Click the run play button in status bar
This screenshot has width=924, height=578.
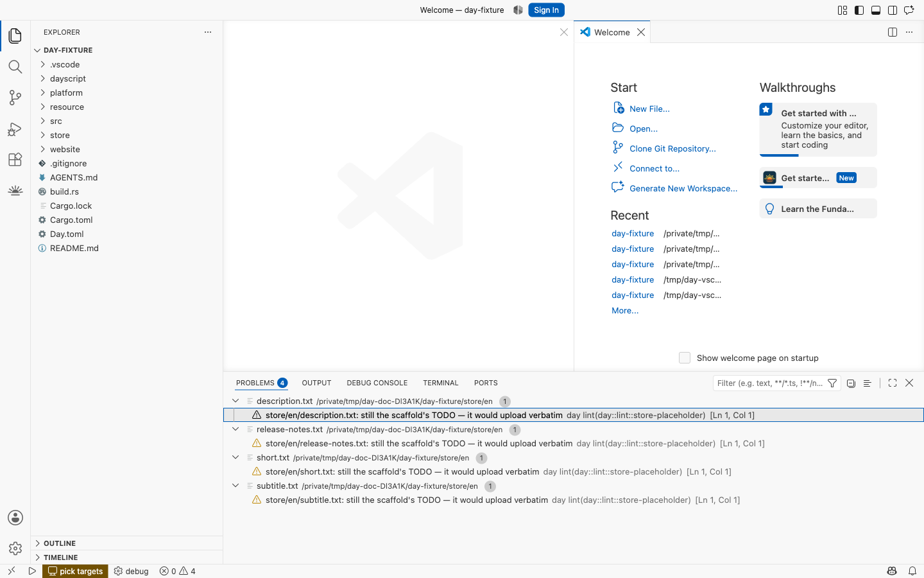click(32, 571)
